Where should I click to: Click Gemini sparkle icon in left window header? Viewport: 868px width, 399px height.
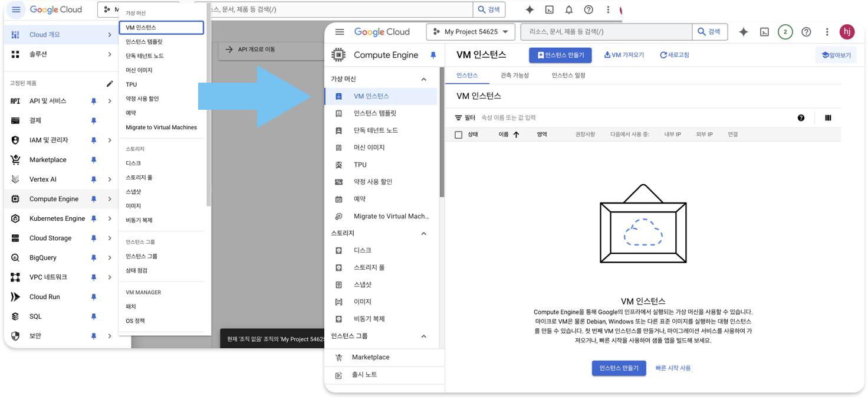click(530, 9)
